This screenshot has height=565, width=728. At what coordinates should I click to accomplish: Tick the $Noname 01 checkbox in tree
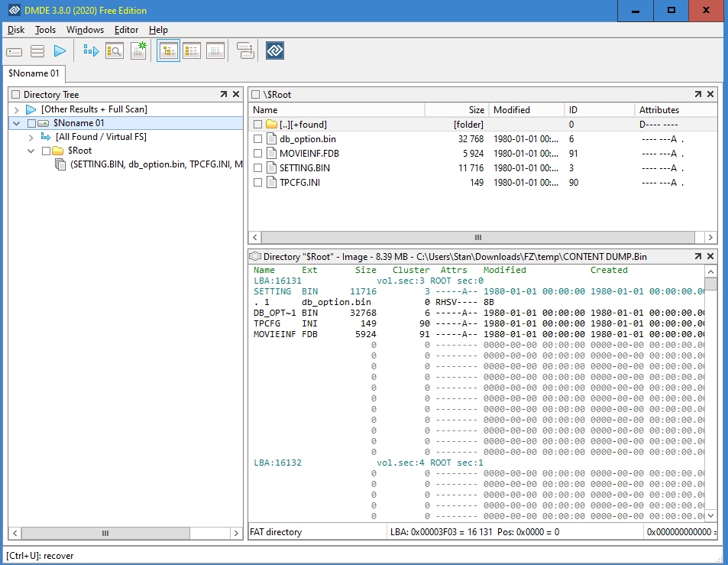coord(31,123)
